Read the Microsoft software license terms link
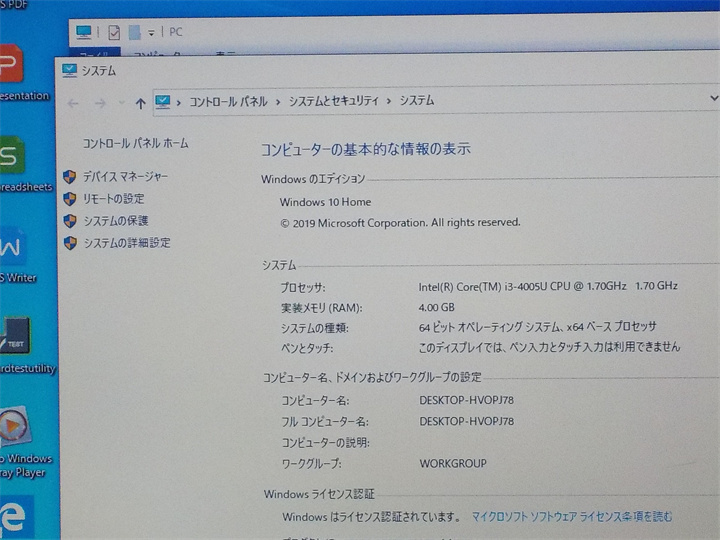The height and width of the screenshot is (540, 720). [x=572, y=517]
